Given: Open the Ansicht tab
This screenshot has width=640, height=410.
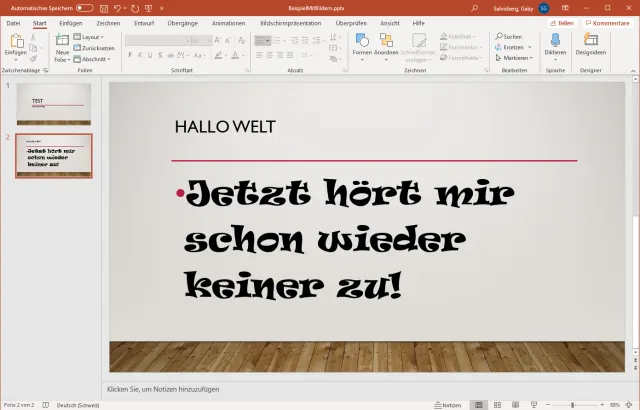Looking at the screenshot, I should 390,23.
